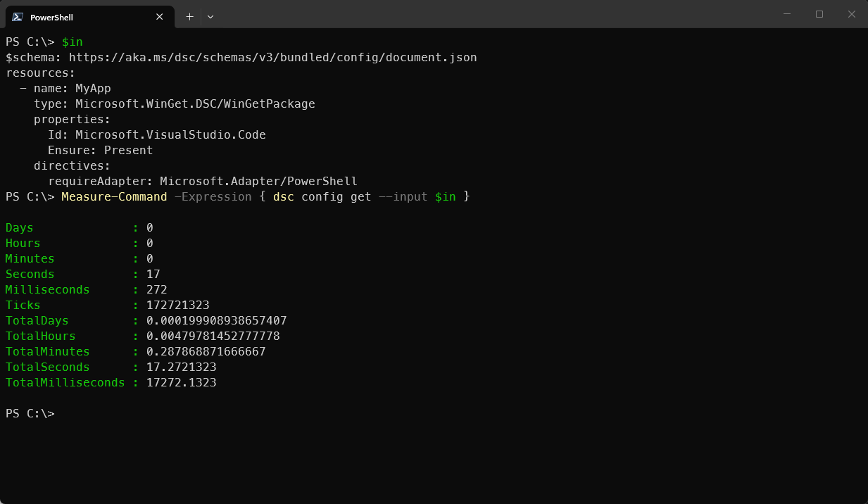This screenshot has height=504, width=868.
Task: Click the Ticks value 172721323
Action: (x=178, y=305)
